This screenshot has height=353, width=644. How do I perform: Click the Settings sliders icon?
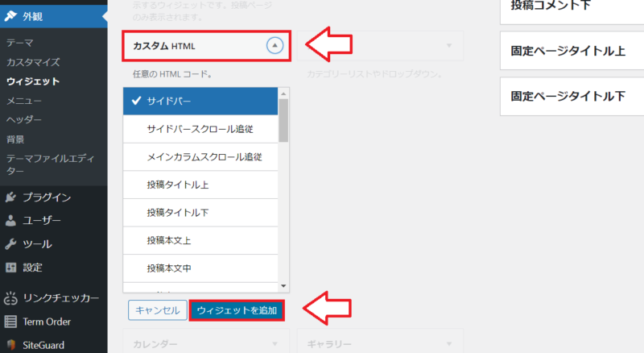point(10,268)
